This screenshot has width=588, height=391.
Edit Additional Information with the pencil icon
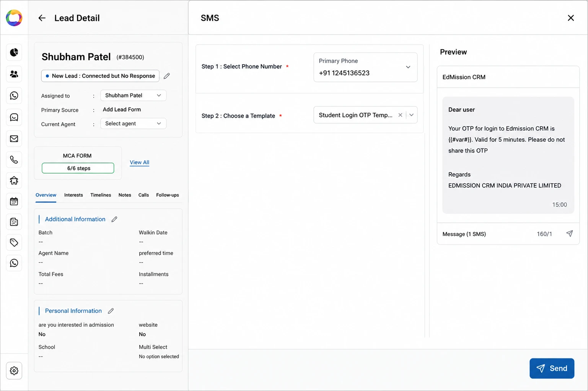tap(114, 219)
